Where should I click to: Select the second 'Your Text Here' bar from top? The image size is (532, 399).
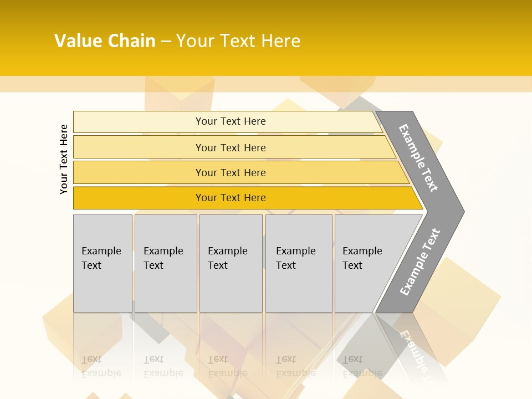tap(231, 147)
